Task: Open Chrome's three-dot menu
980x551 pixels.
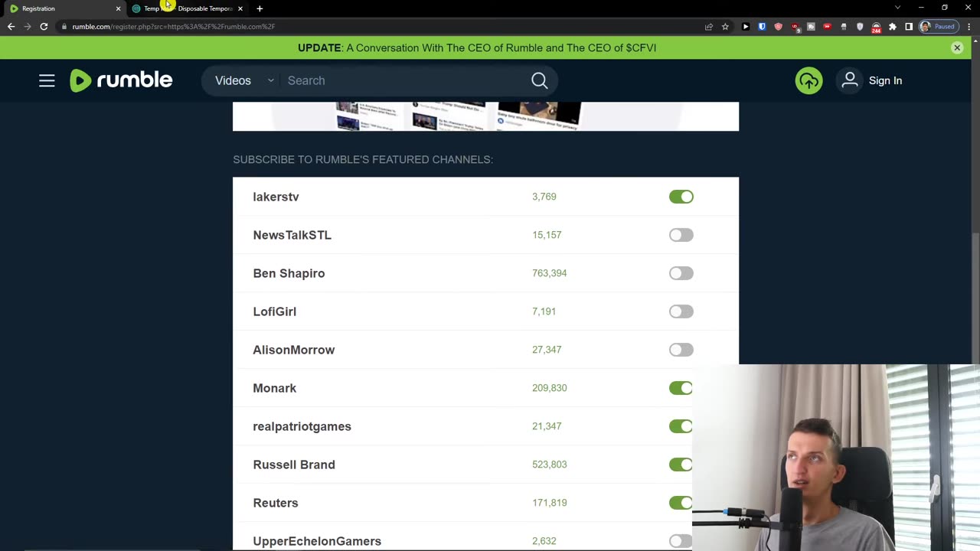Action: point(969,27)
